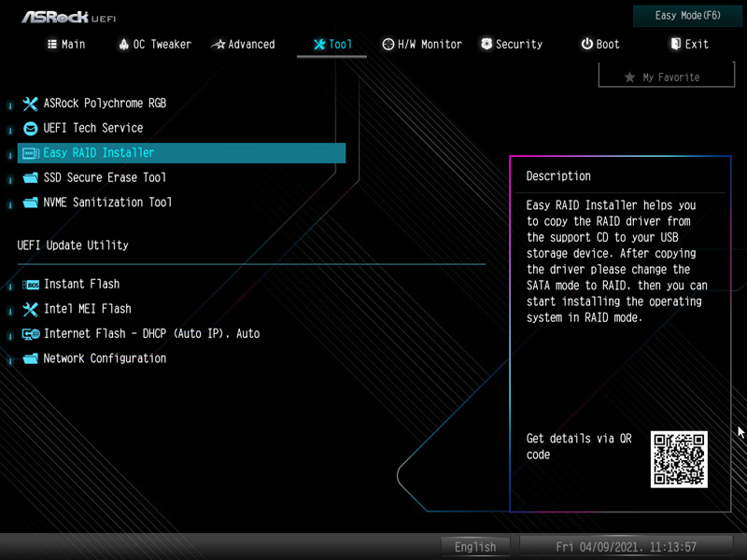Click the NVME Sanitization Tool folder icon
The width and height of the screenshot is (747, 560).
[x=30, y=203]
